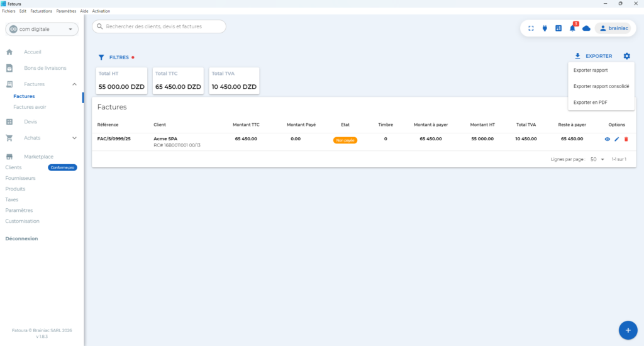Viewport: 644px width, 346px height.
Task: Click the Référence column header
Action: point(108,125)
